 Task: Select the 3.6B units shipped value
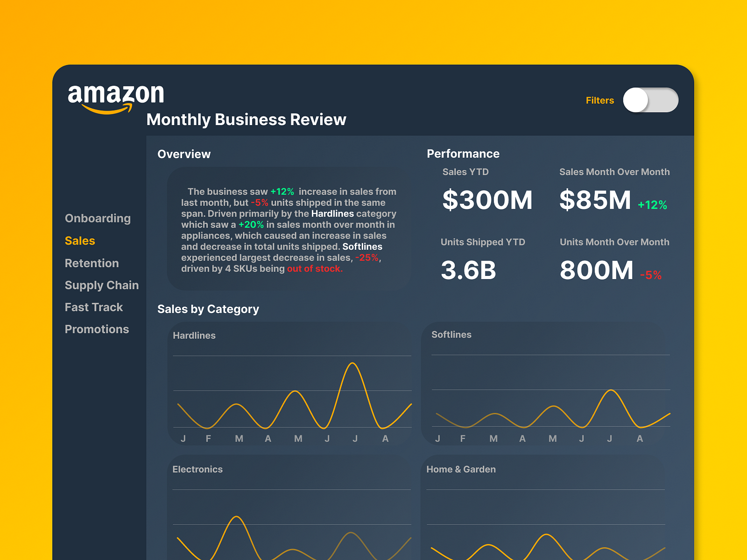(468, 270)
